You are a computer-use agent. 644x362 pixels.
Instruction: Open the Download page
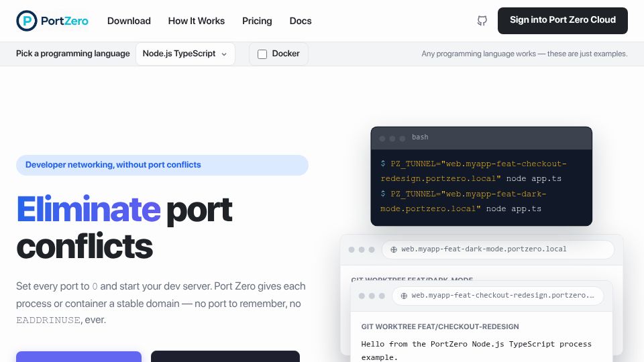coord(129,21)
